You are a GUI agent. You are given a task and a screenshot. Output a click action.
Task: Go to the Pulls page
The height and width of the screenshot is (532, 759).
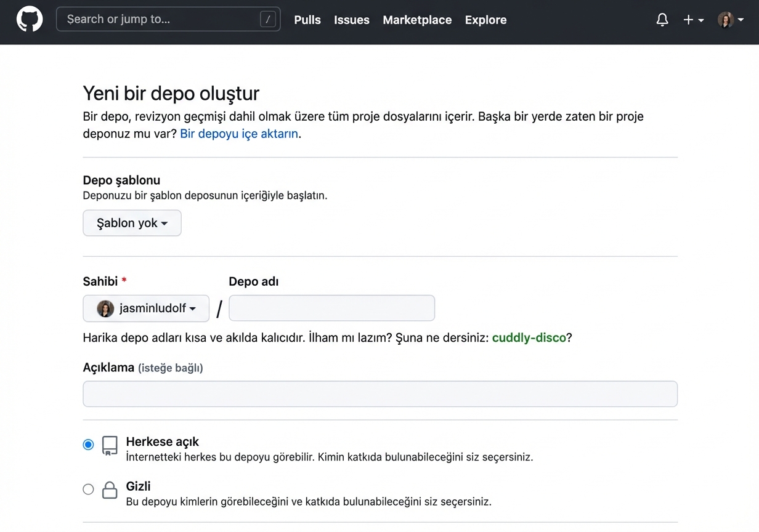pyautogui.click(x=307, y=20)
